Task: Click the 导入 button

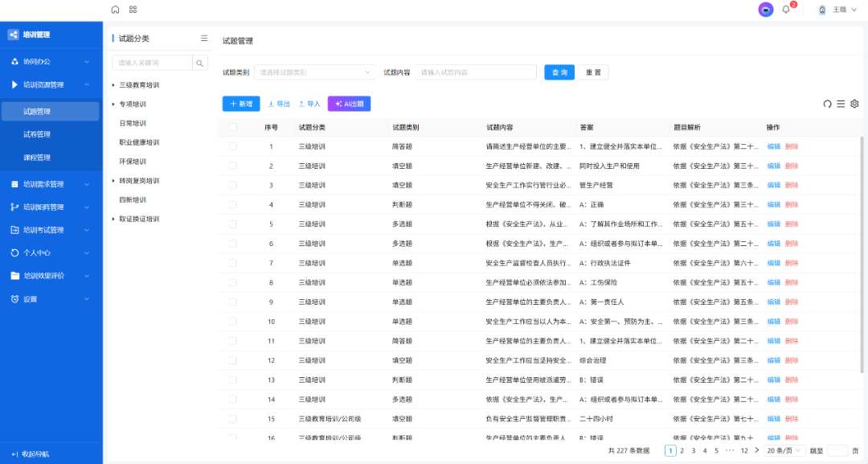Action: [x=309, y=104]
